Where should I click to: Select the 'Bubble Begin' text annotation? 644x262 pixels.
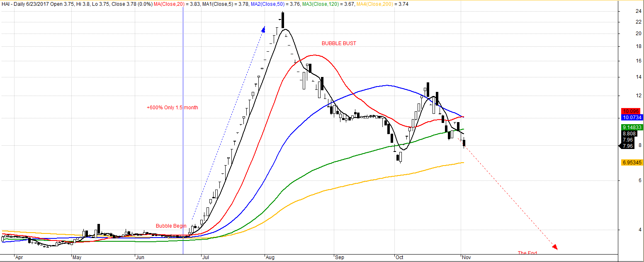point(171,226)
